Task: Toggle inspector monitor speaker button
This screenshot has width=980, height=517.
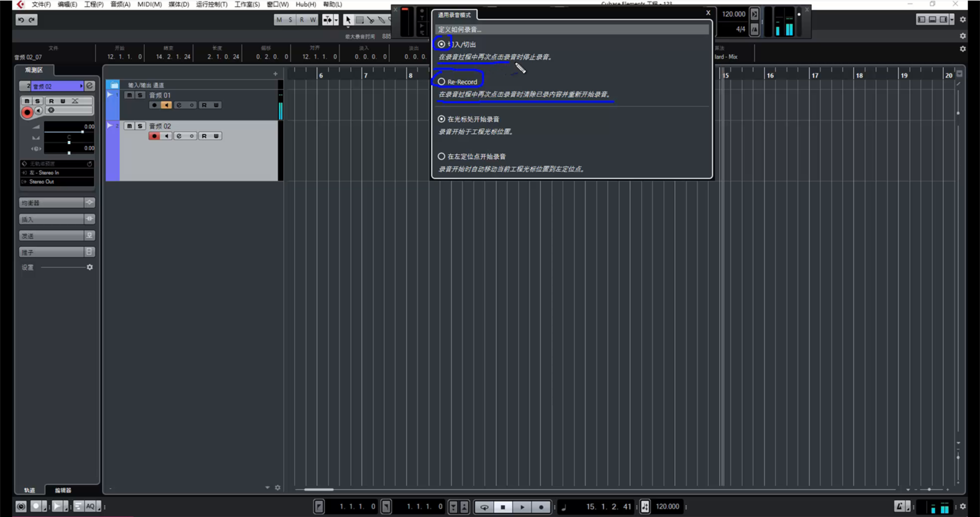Action: (38, 111)
